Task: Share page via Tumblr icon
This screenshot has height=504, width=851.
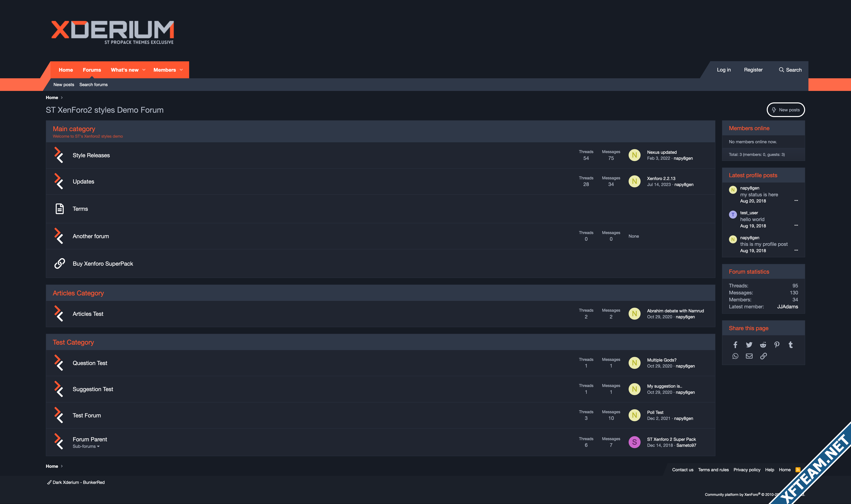Action: [x=790, y=345]
